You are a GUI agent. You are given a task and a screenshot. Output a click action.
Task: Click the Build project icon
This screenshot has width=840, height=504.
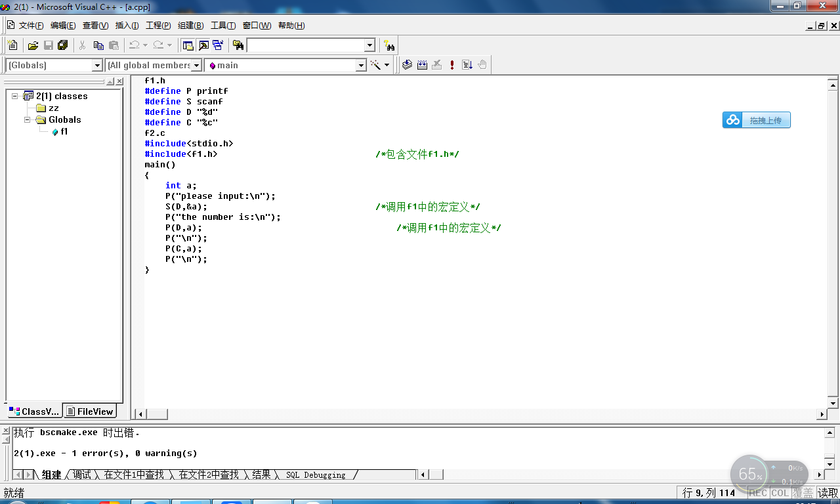422,65
